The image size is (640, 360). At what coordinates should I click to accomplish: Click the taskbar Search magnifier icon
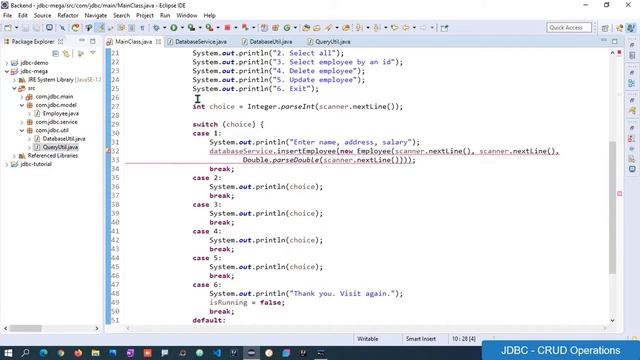pyautogui.click(x=25, y=353)
